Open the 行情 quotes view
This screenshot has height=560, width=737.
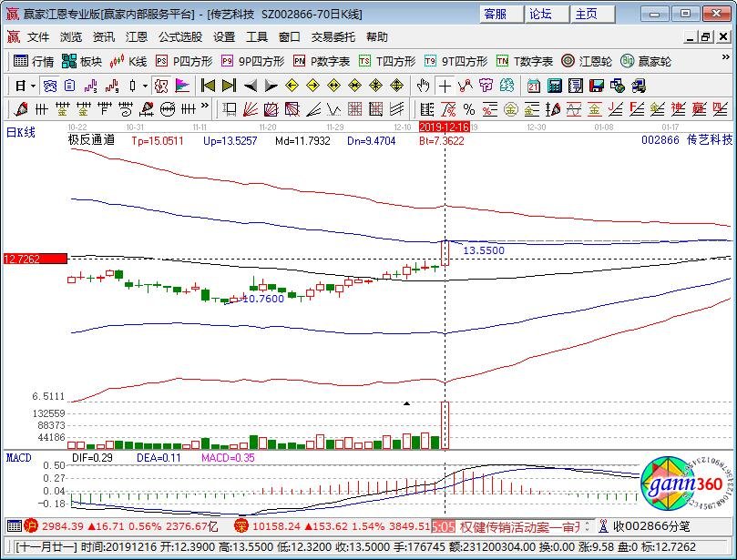point(34,61)
